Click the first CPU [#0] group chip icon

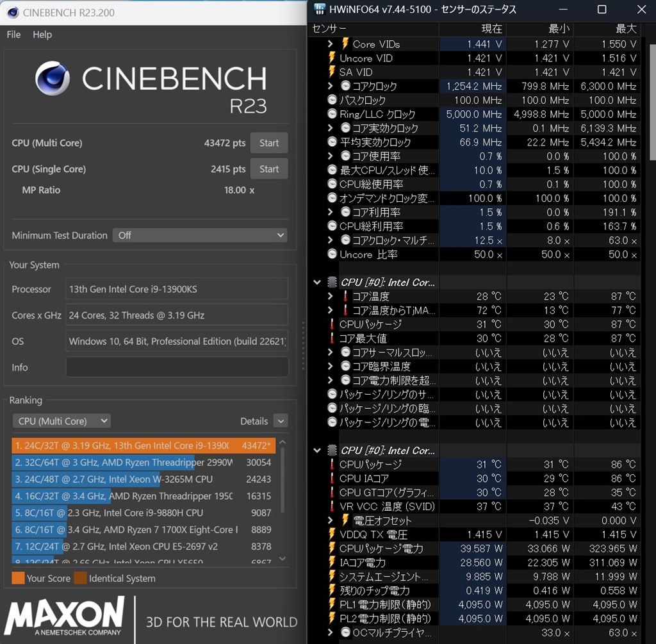332,283
